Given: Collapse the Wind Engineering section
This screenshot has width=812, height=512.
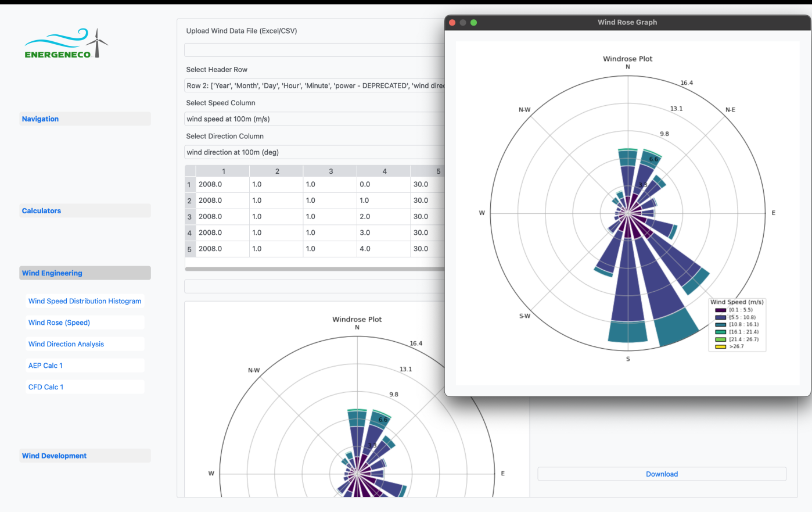Looking at the screenshot, I should (x=85, y=273).
